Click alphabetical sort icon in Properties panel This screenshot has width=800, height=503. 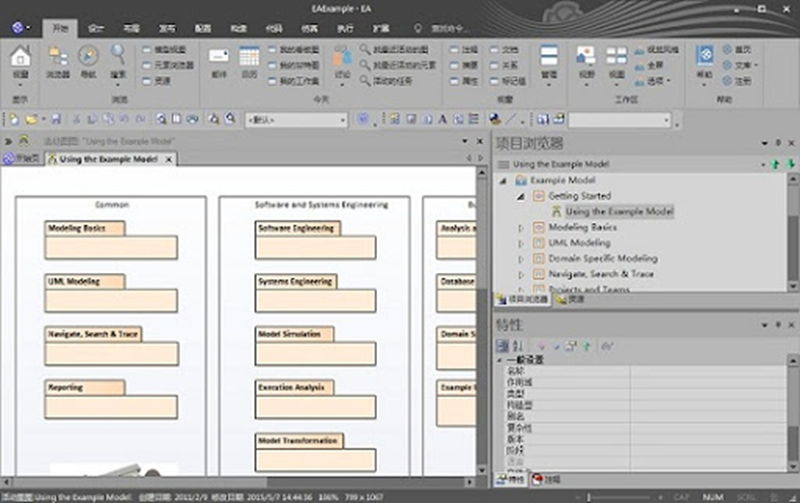click(518, 346)
